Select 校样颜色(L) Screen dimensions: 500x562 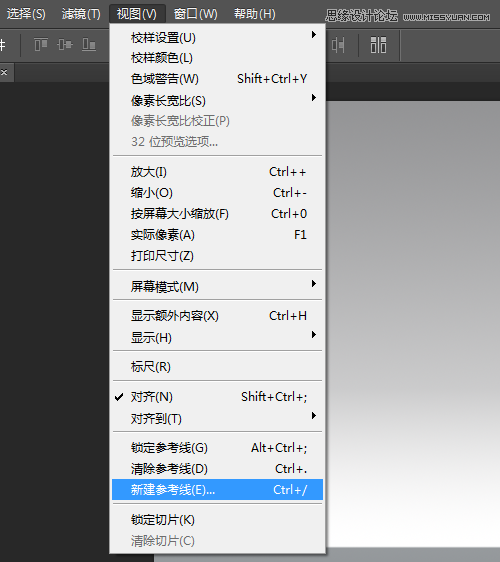click(x=217, y=58)
